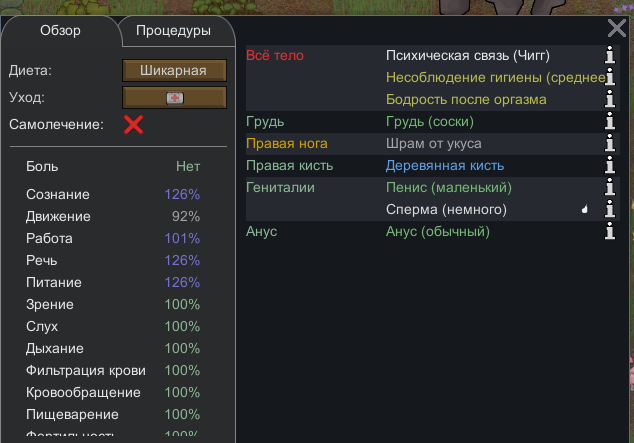This screenshot has width=634, height=443.
Task: Open the Уход medical care selector
Action: [175, 97]
